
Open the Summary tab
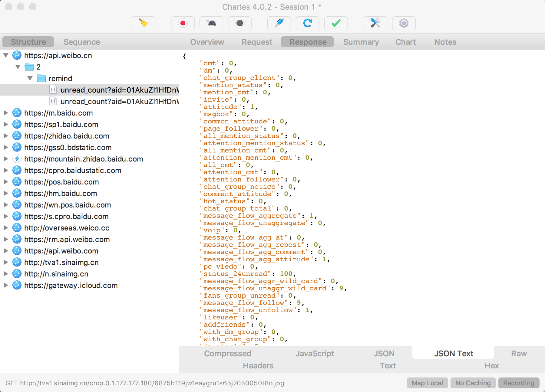coord(361,42)
